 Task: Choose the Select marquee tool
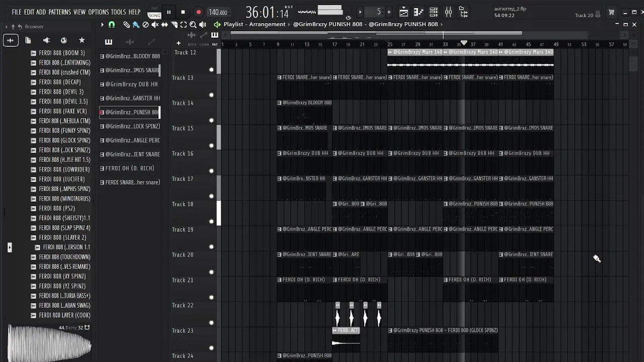pos(184,24)
